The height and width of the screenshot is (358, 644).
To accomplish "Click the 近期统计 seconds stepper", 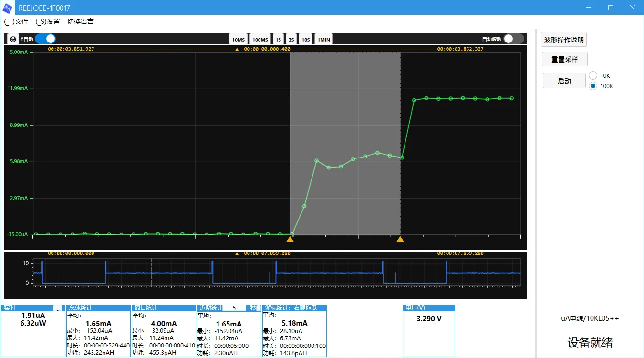I will click(x=259, y=308).
